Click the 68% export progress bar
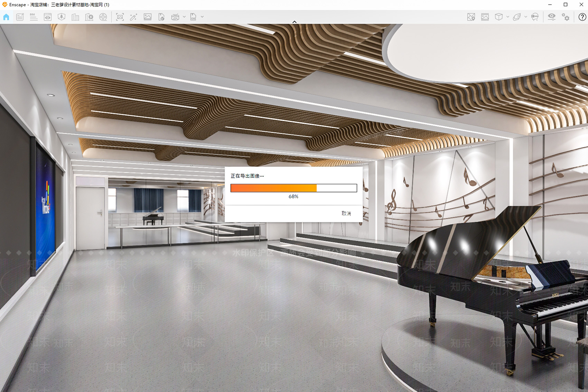Screen dimensions: 588x392 294,188
